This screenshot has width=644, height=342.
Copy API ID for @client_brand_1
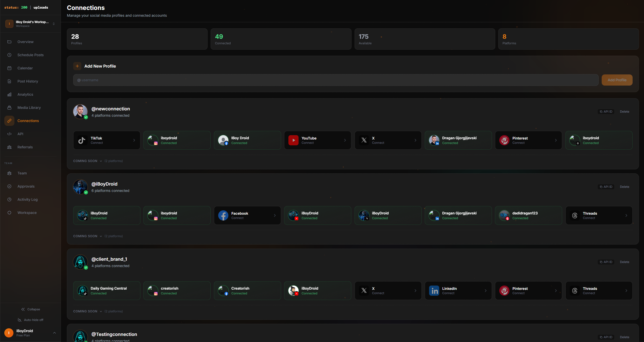[606, 262]
